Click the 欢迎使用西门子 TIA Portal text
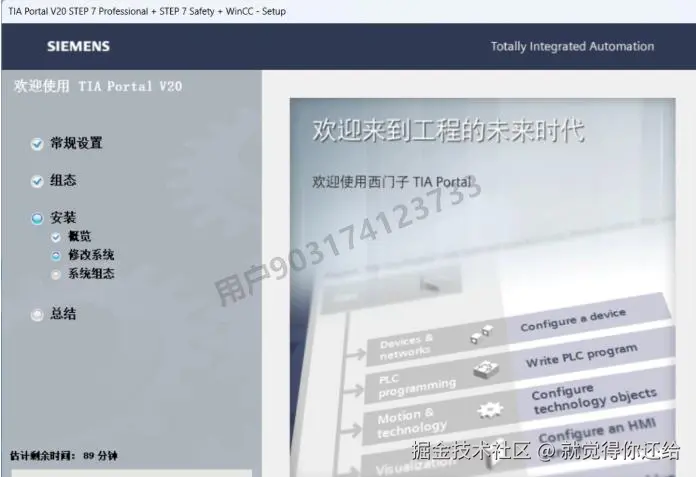696x477 pixels. click(392, 181)
